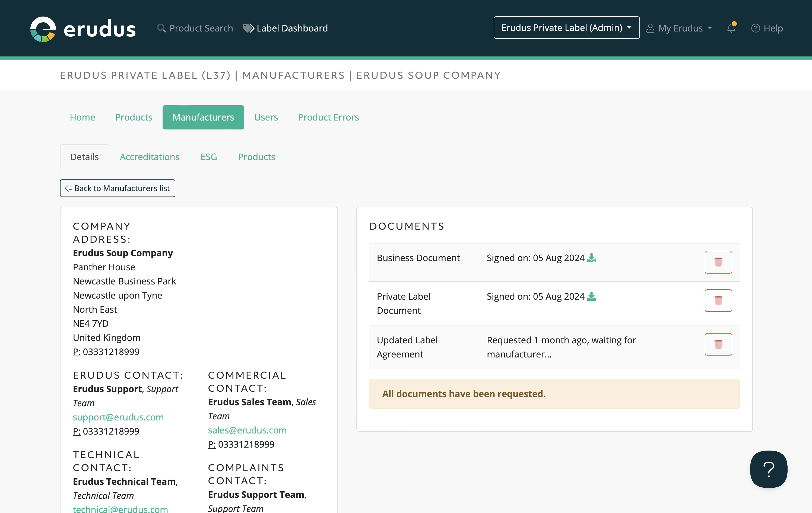
Task: Open the notifications bell
Action: coord(731,28)
